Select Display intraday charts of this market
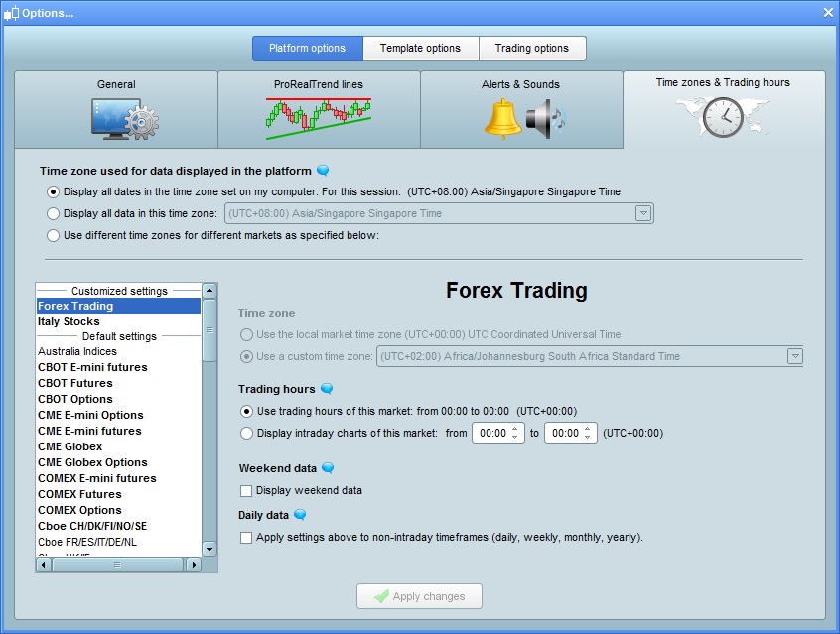The image size is (840, 634). (246, 434)
